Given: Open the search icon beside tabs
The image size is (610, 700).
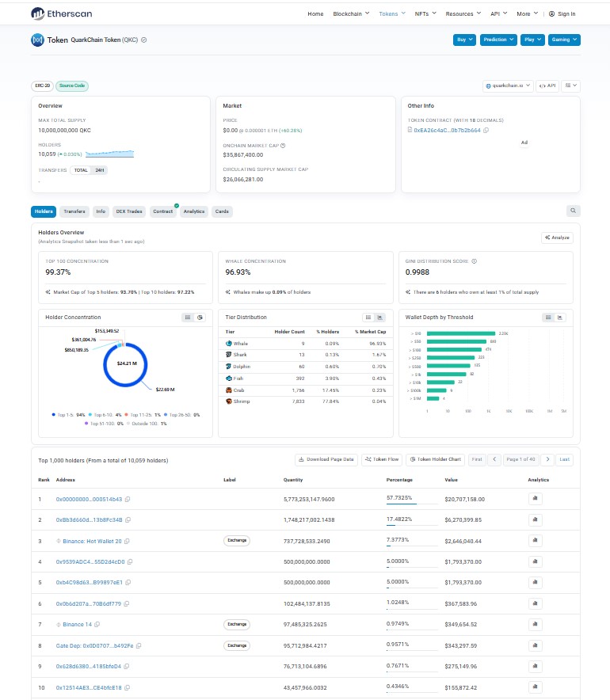Looking at the screenshot, I should pyautogui.click(x=573, y=211).
